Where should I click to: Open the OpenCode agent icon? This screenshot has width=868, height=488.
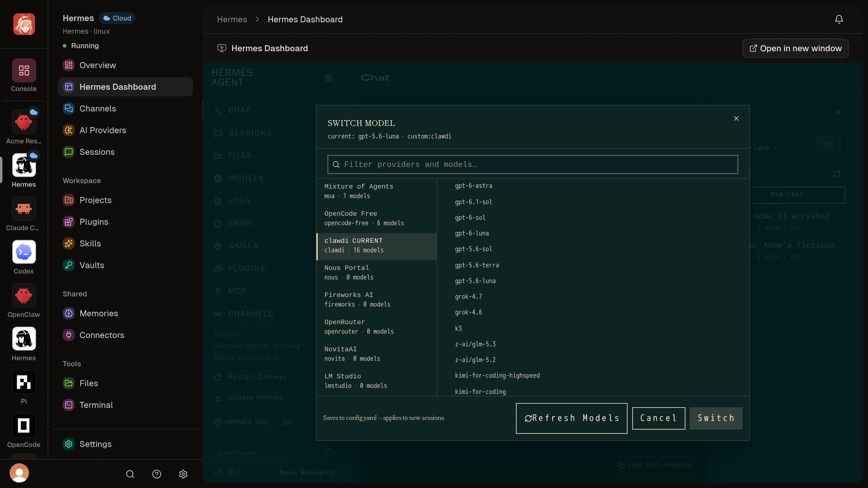(24, 425)
